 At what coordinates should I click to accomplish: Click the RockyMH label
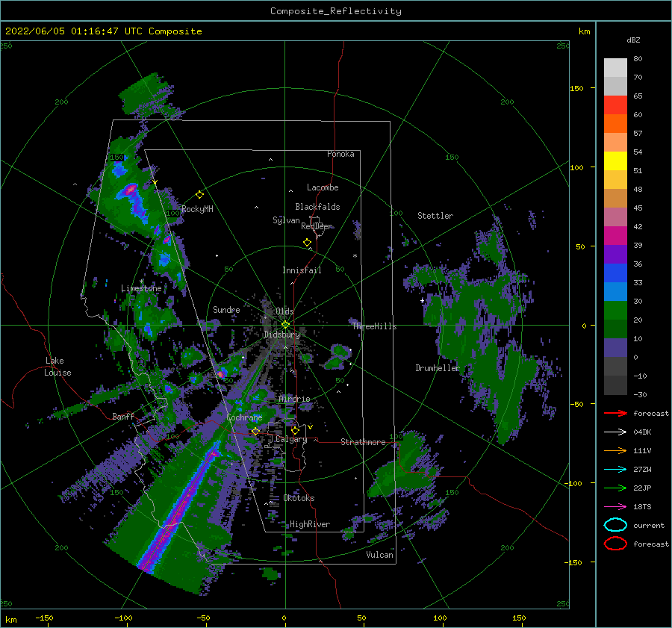(197, 209)
